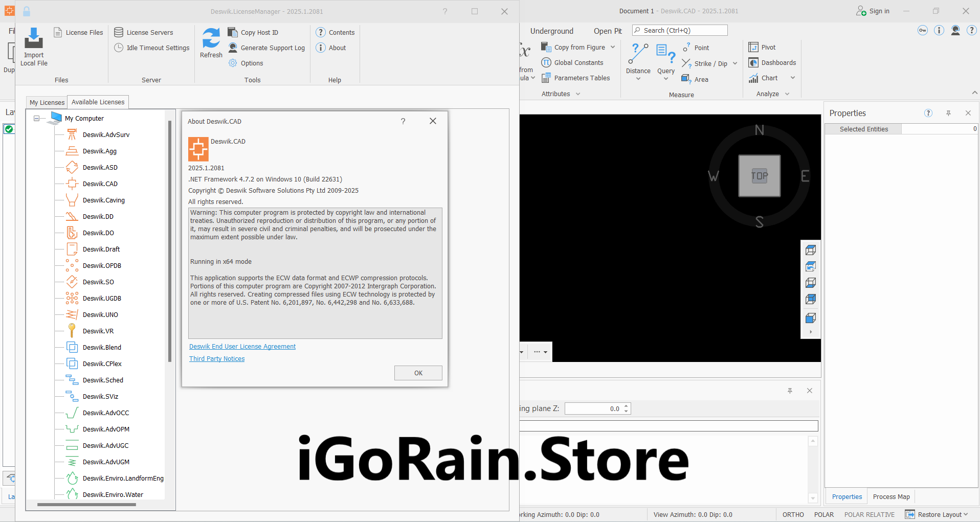Toggle POLAR RELATIVE in status bar
The height and width of the screenshot is (522, 980).
(869, 515)
